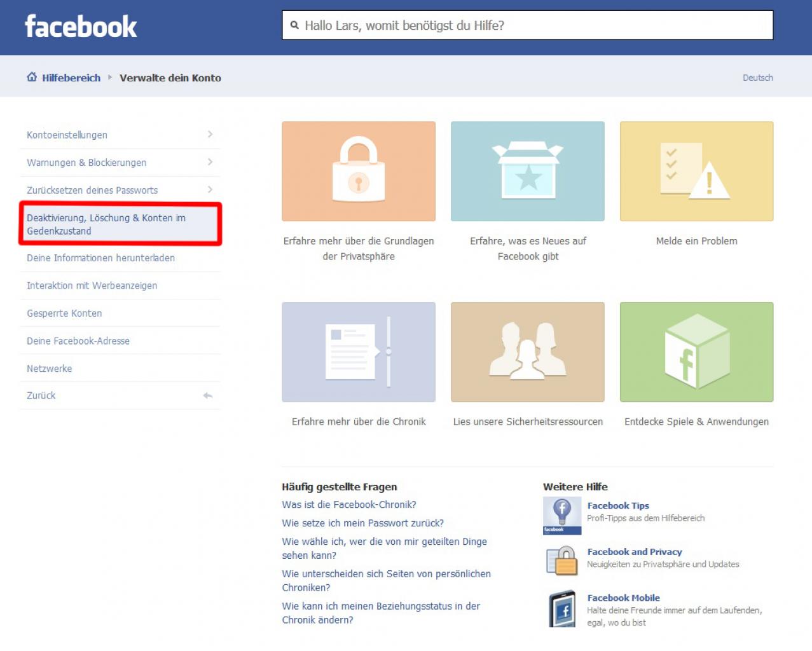812x651 pixels.
Task: Click into the help search field
Action: coord(528,25)
